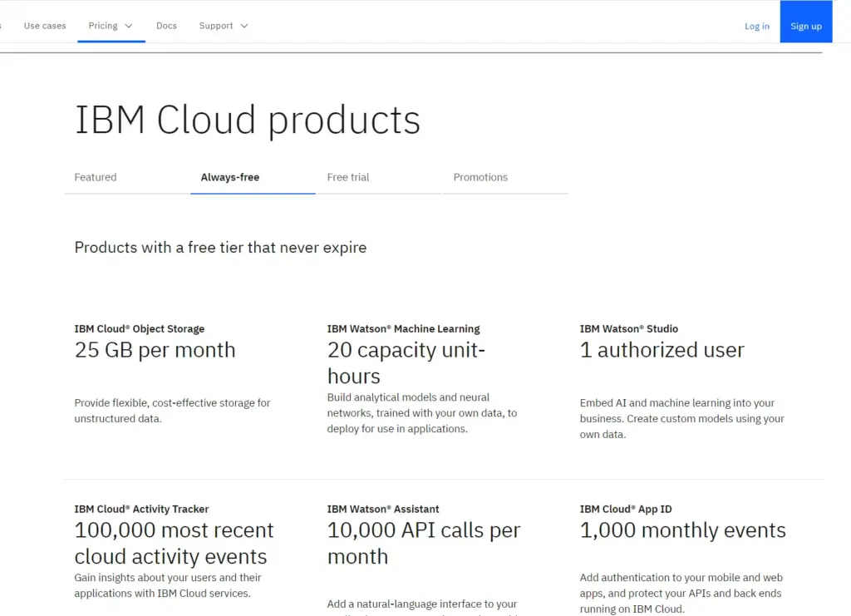Image resolution: width=851 pixels, height=616 pixels.
Task: Click the Log in link
Action: tap(756, 26)
